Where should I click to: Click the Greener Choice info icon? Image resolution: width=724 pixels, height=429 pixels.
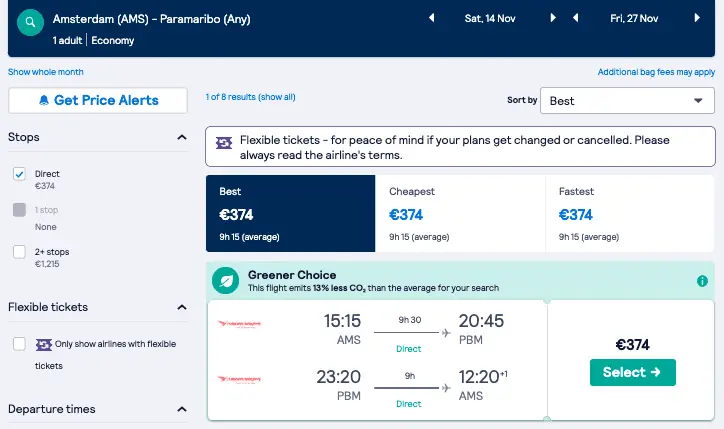pyautogui.click(x=702, y=281)
